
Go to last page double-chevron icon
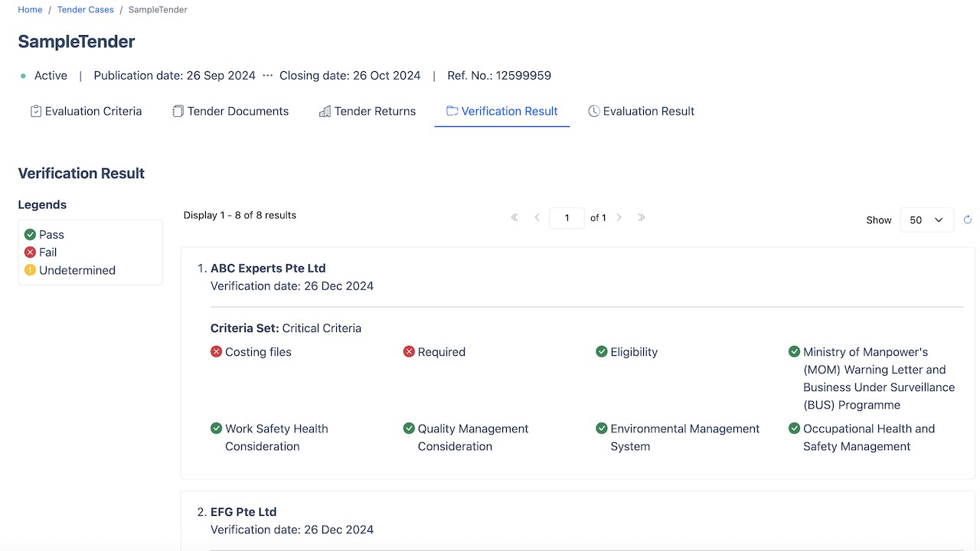coord(642,217)
